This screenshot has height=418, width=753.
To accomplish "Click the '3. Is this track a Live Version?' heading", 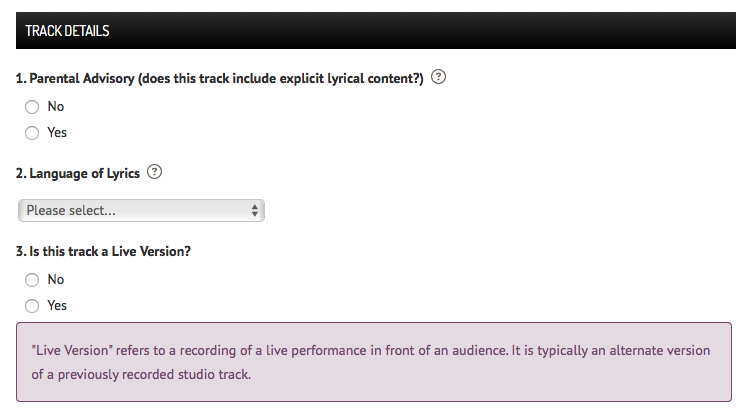I will click(x=103, y=251).
